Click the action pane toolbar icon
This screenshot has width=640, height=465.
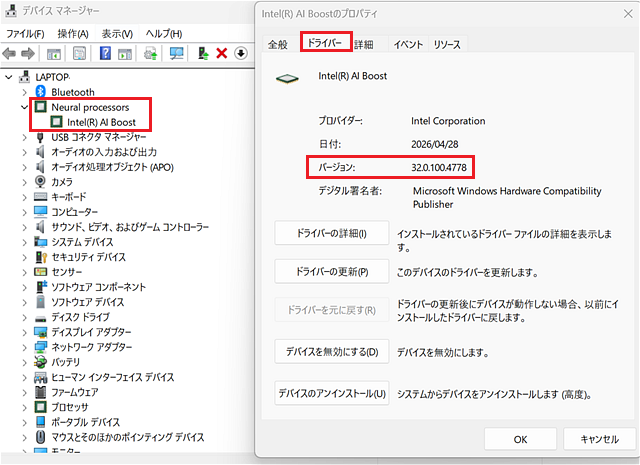pos(125,53)
